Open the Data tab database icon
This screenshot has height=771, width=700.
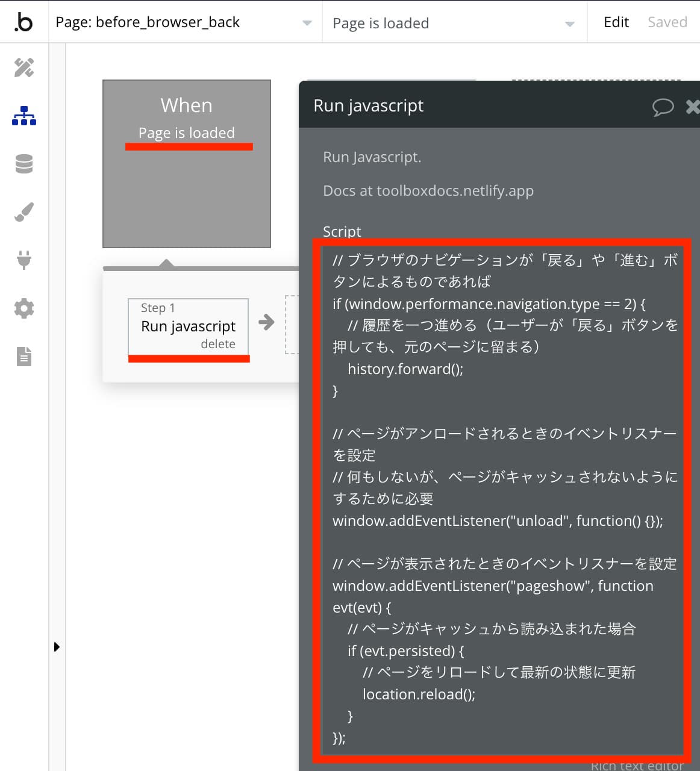click(24, 164)
